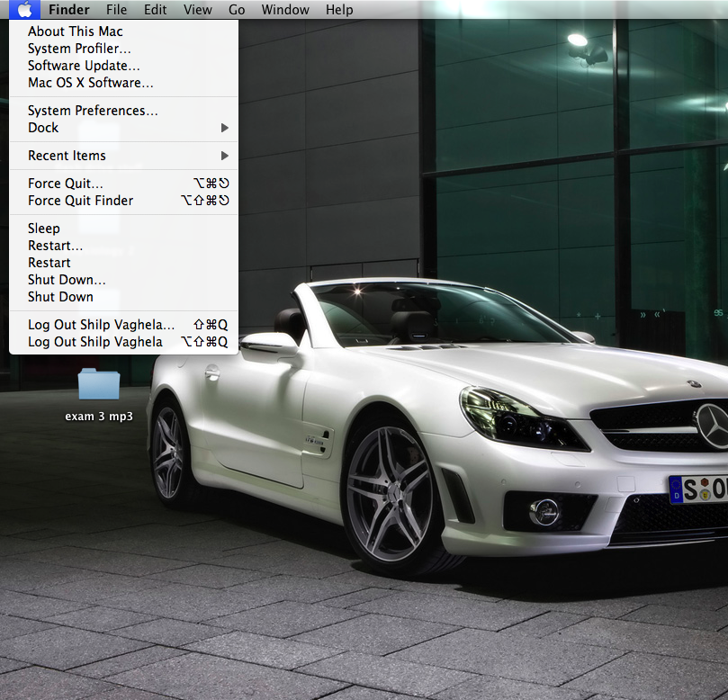Open System Profiler from Apple menu

(x=79, y=49)
